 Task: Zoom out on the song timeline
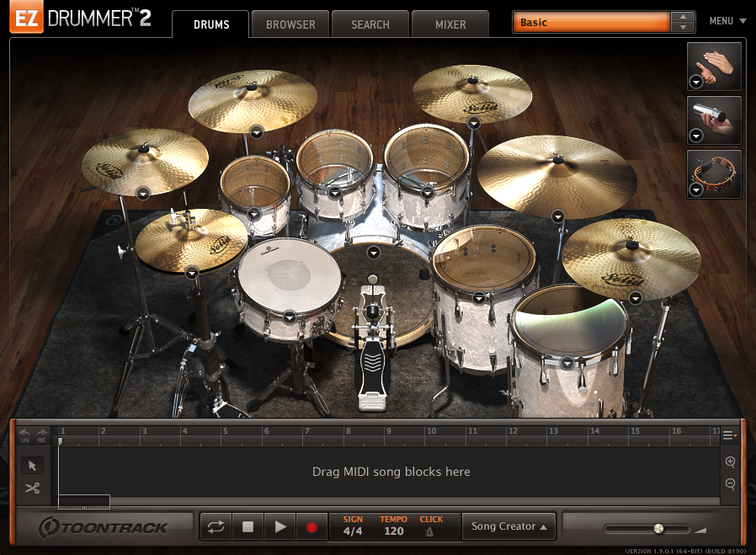coord(731,485)
